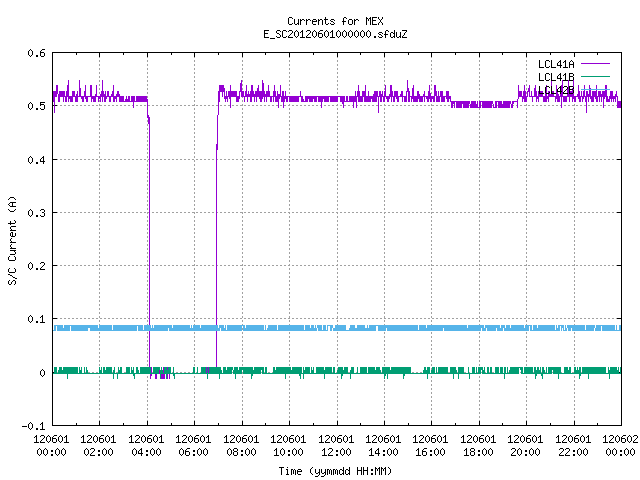Click the 0.5 y-axis tick label
Viewport: 640px width, 480px height.
(36, 106)
